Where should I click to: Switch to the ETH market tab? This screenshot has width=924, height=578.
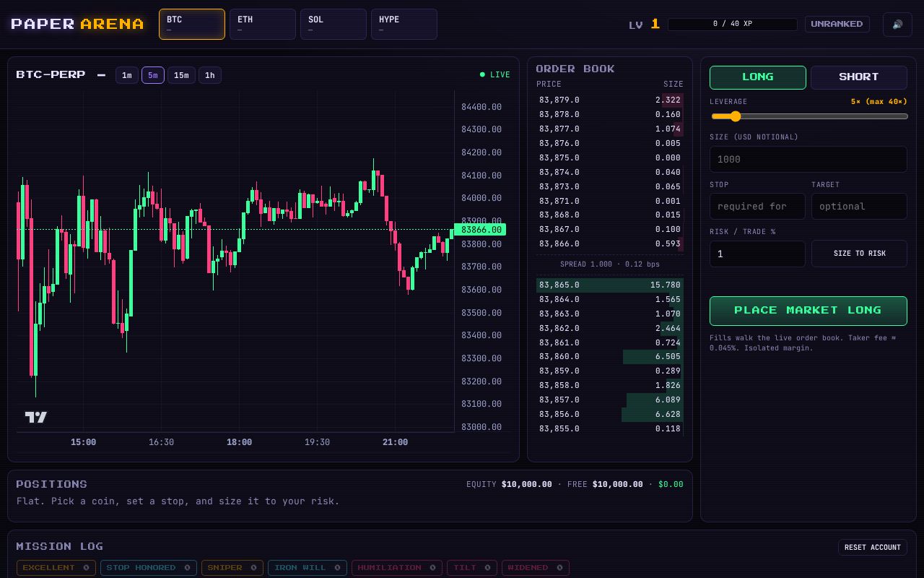coord(263,24)
